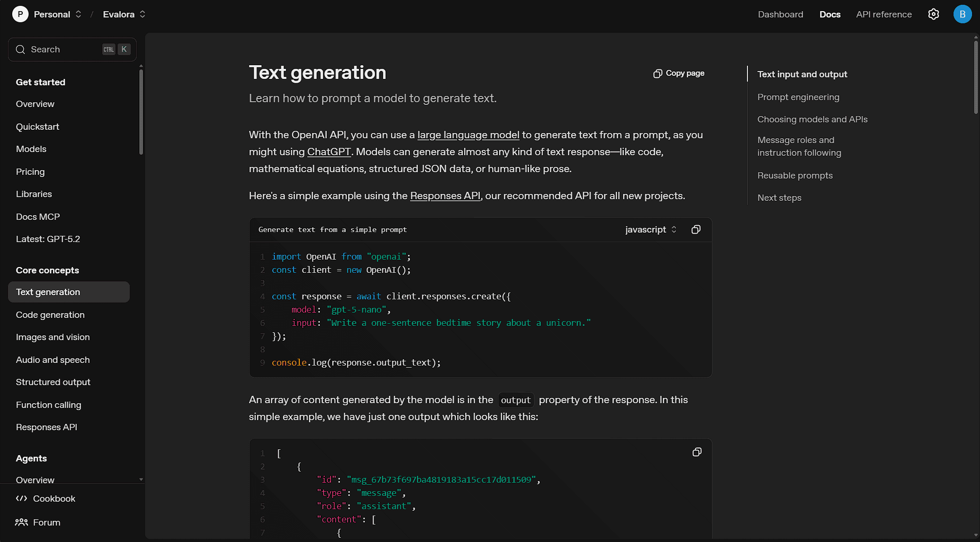
Task: Copy the JavaScript code sample
Action: pos(696,229)
